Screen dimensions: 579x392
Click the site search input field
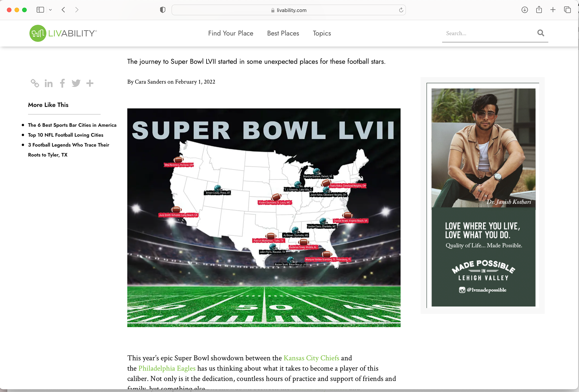[x=489, y=33]
